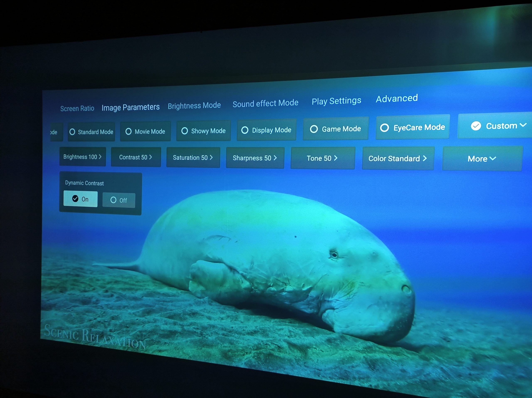Expand the More settings chevron

[x=482, y=159]
